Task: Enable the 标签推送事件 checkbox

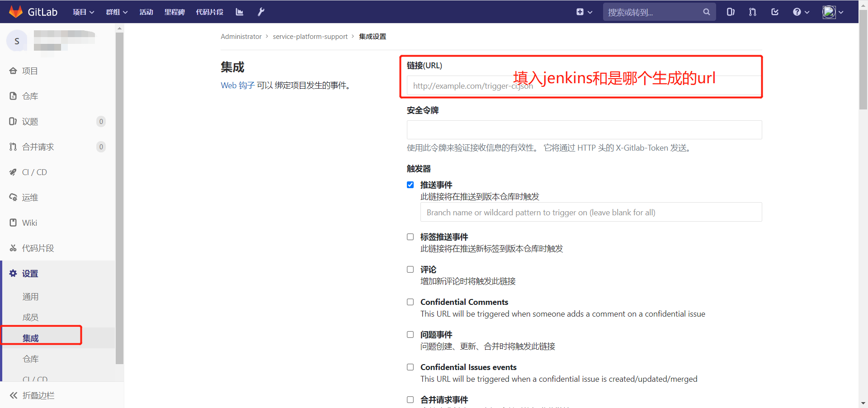Action: [410, 237]
